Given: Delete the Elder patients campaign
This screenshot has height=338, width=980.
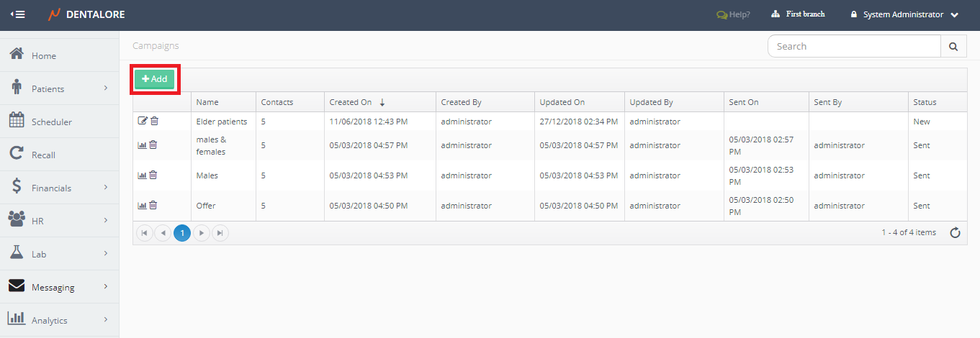Looking at the screenshot, I should 154,121.
